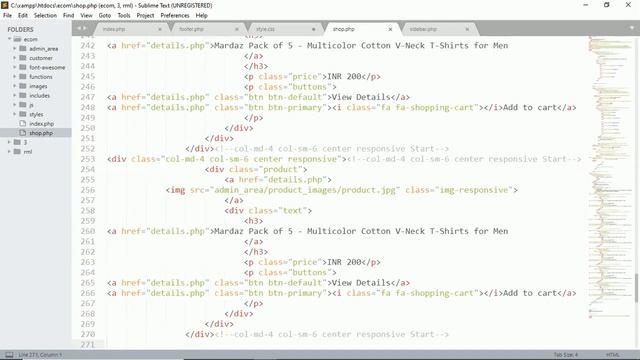Viewport: 640px width, 360px height.
Task: Open the Edit menu
Action: 23,16
